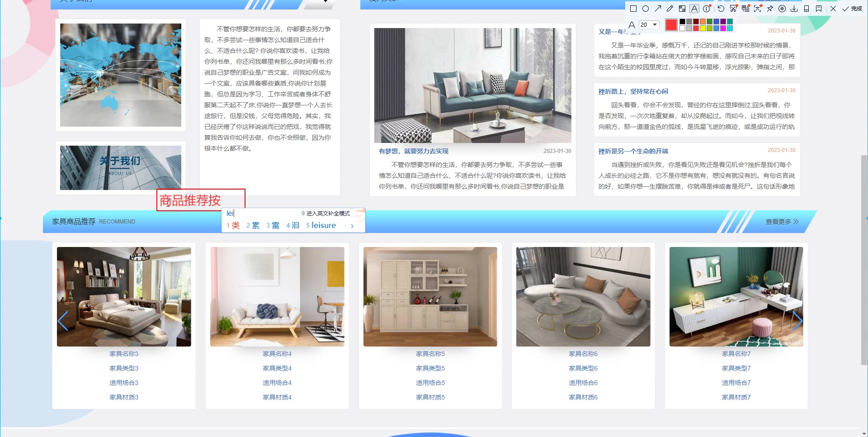Undo the last annotation
This screenshot has width=868, height=437.
click(721, 9)
